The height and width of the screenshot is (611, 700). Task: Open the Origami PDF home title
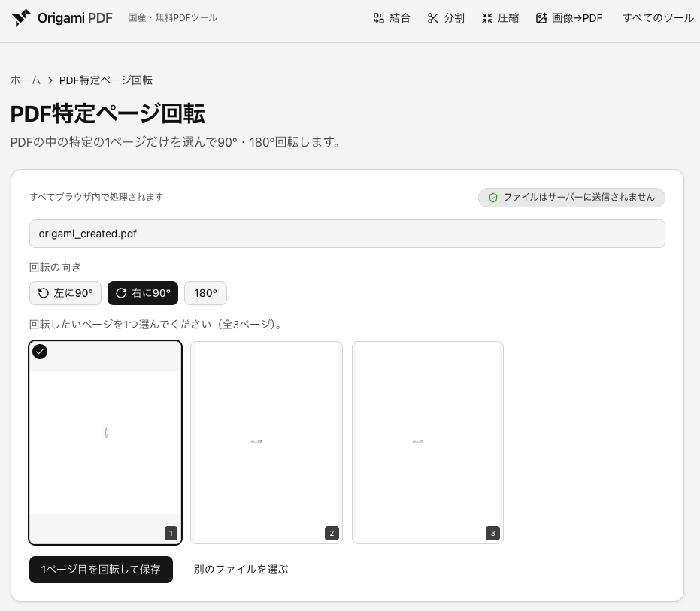tap(75, 18)
